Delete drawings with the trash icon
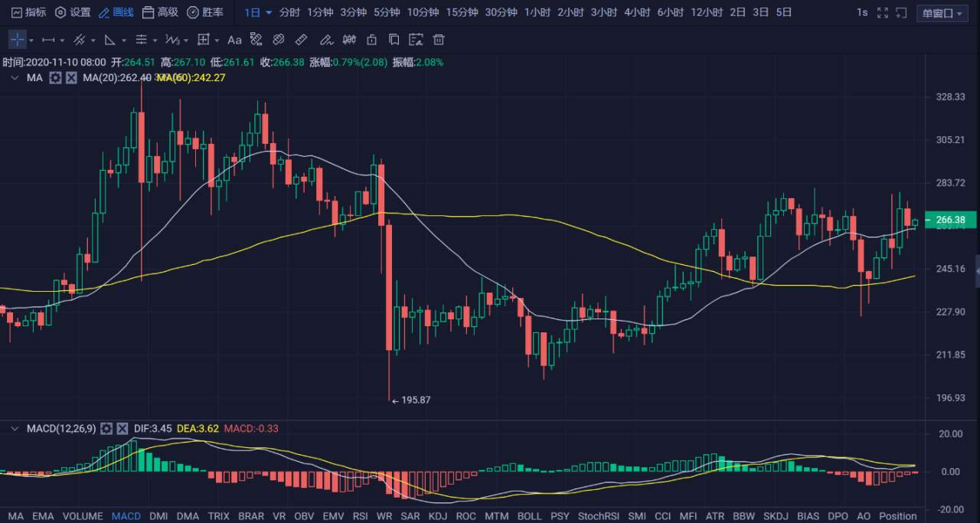Image resolution: width=980 pixels, height=523 pixels. pos(439,40)
